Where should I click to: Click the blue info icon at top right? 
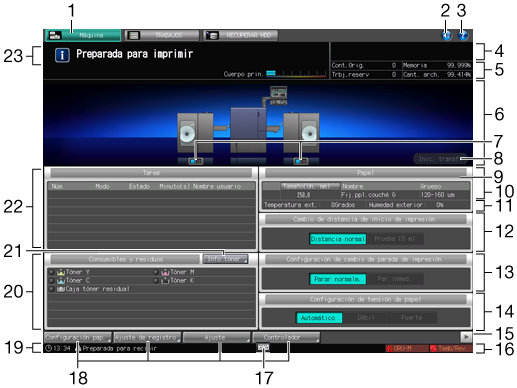click(446, 35)
